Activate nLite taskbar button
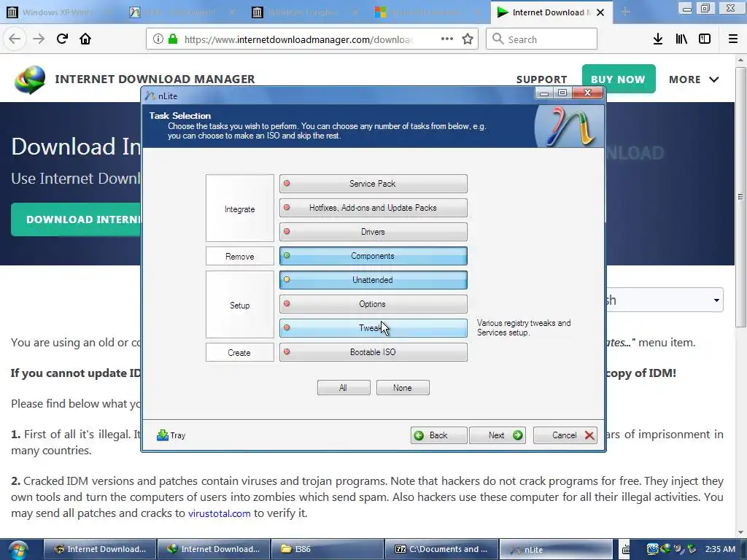The height and width of the screenshot is (560, 747). [x=555, y=549]
